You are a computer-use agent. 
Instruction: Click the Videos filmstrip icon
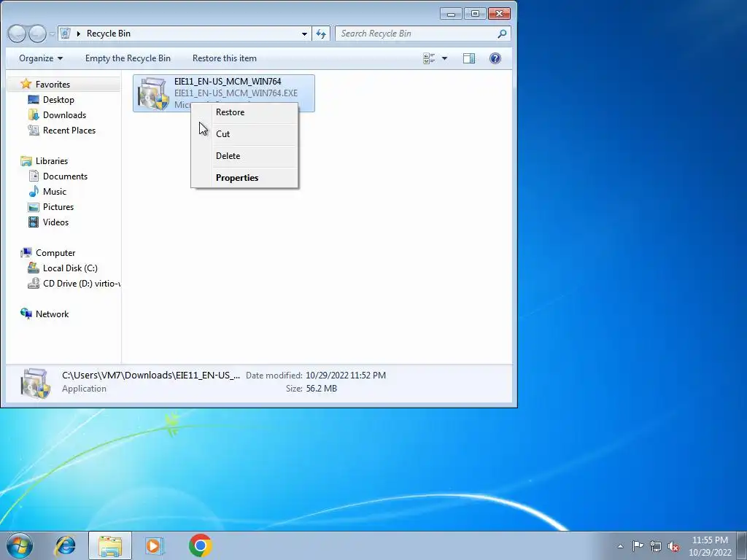coord(34,222)
